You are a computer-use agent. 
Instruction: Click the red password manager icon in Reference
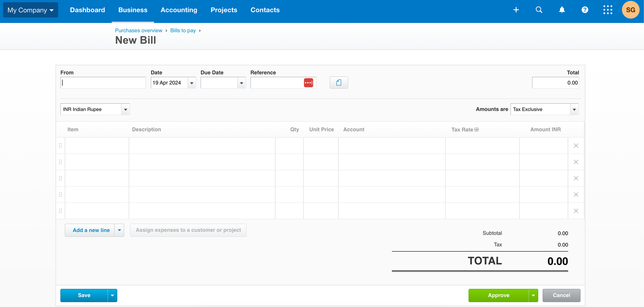point(308,83)
